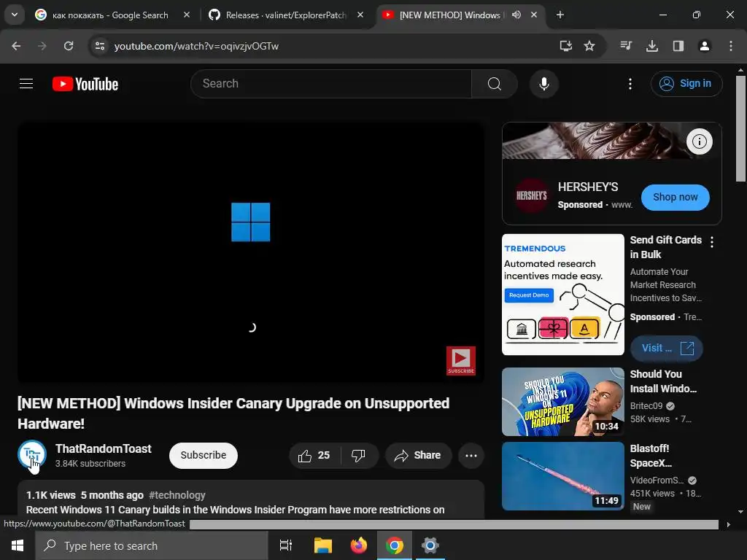747x560 pixels.
Task: Open Britec09 channel name
Action: click(x=646, y=405)
